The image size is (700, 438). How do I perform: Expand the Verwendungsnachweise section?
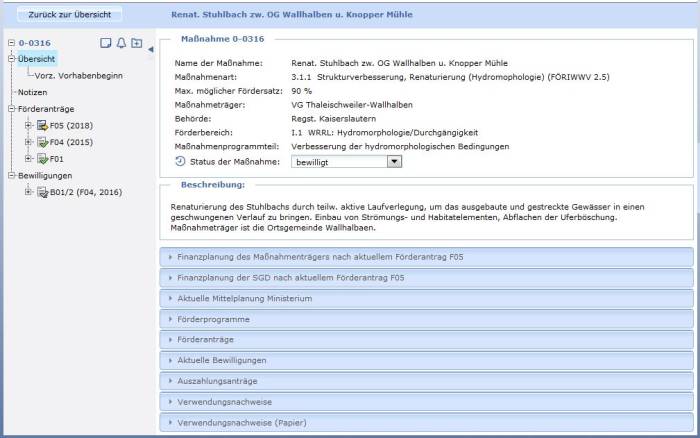point(426,402)
